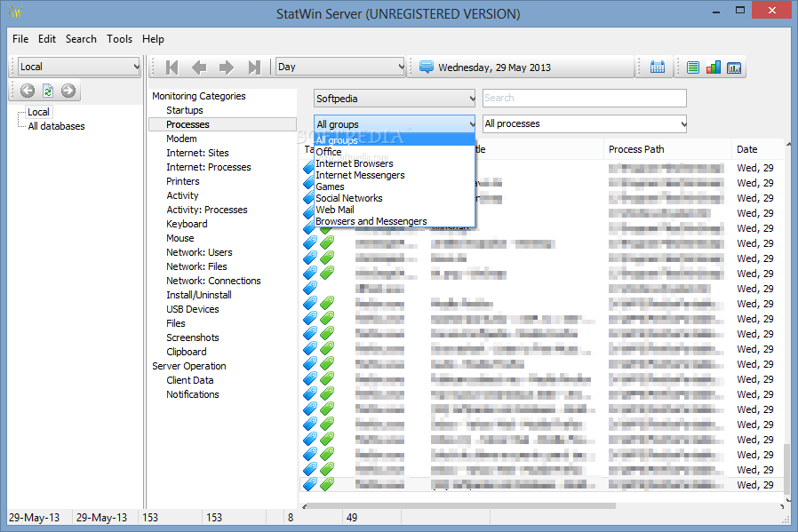Open Internet: Processes category
This screenshot has height=532, width=798.
click(x=209, y=167)
